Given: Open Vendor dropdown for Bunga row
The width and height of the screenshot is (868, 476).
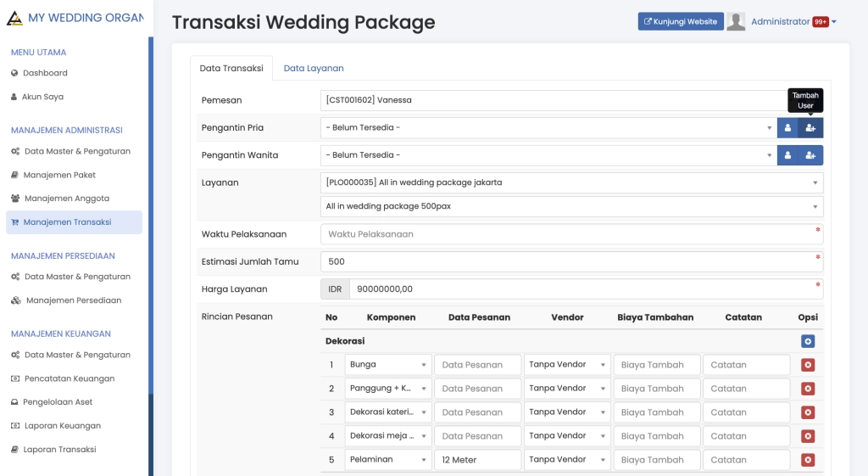Looking at the screenshot, I should [567, 365].
